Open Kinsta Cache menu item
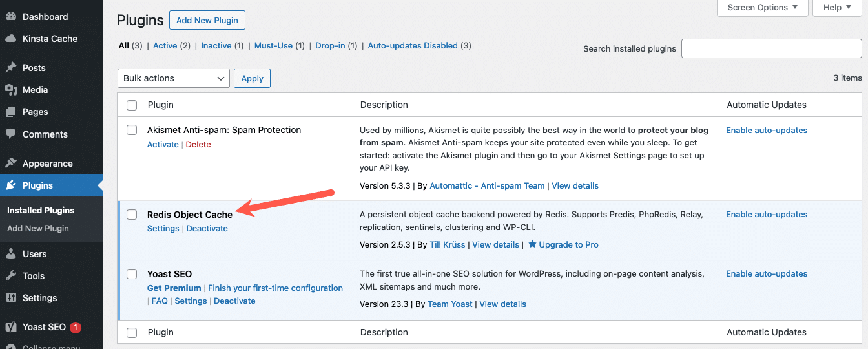 point(50,39)
